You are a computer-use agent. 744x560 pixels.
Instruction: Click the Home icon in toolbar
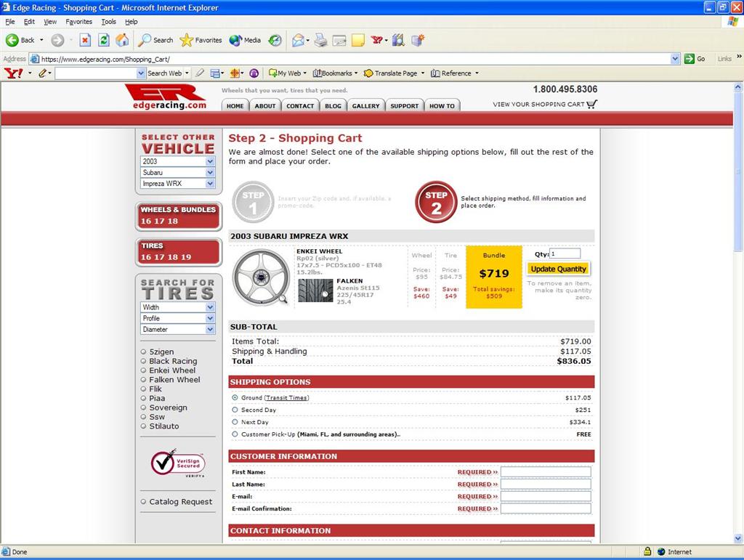pyautogui.click(x=122, y=40)
